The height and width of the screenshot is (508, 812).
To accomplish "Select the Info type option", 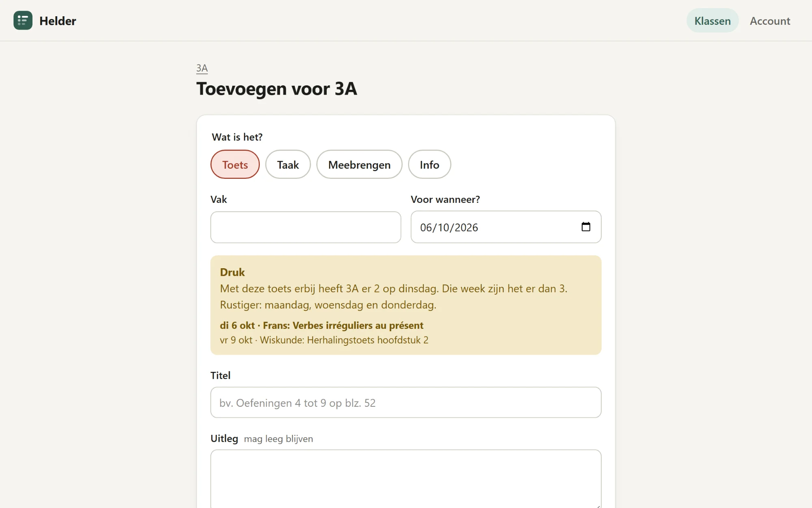I will 430,165.
